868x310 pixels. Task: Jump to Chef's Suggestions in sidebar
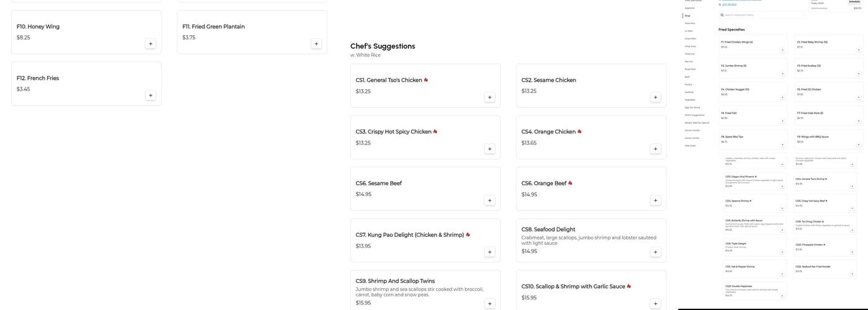[x=694, y=115]
